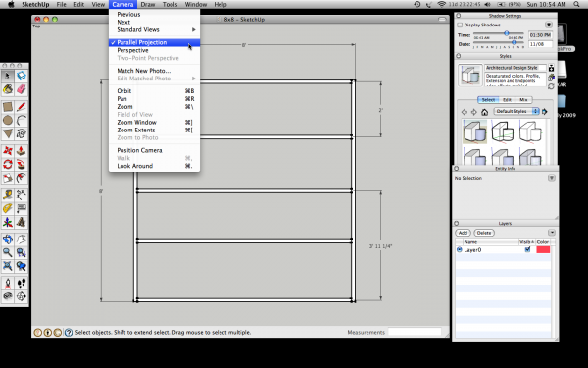Open the help question-mark icon in status bar
Viewport: 588px width, 368px height.
pyautogui.click(x=69, y=333)
